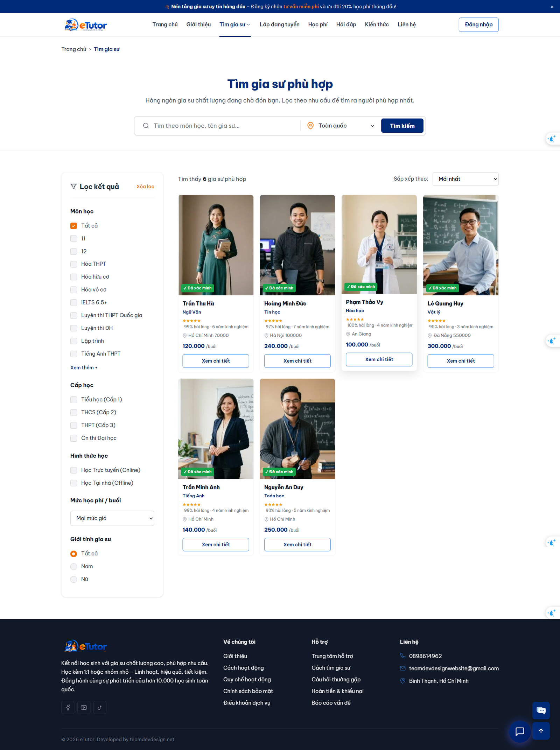The width and height of the screenshot is (560, 750).
Task: Open the live chat messenger icon
Action: 541,710
